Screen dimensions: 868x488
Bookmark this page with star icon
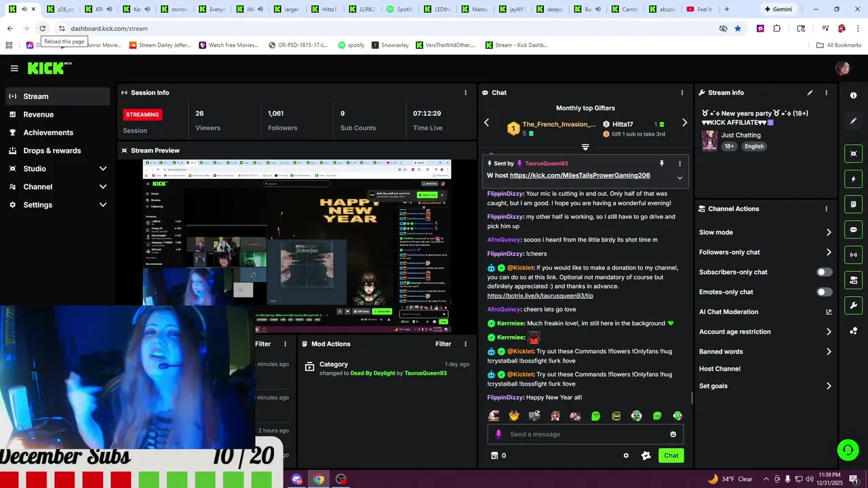[738, 28]
